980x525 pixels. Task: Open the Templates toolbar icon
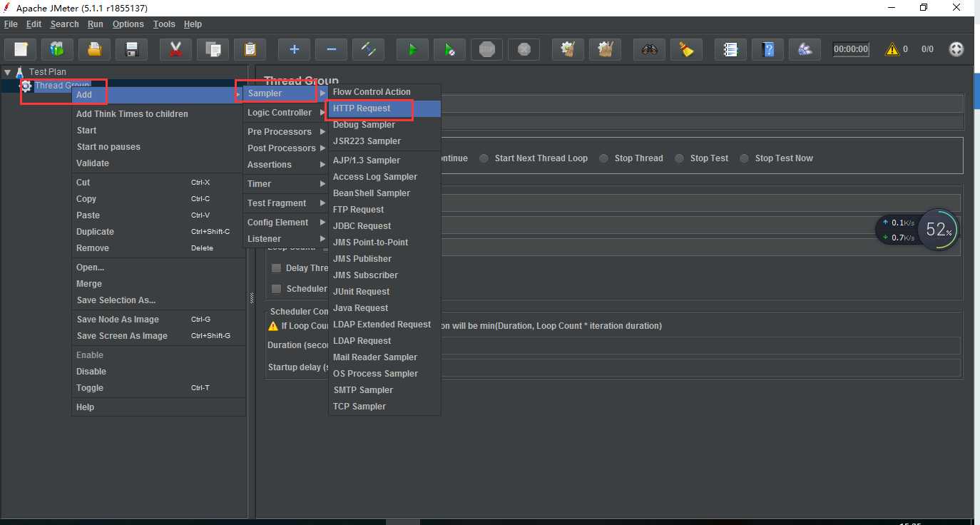pos(57,49)
